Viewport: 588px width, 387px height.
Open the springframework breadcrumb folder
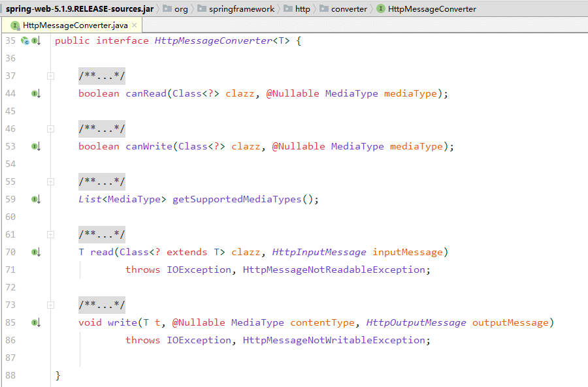241,9
